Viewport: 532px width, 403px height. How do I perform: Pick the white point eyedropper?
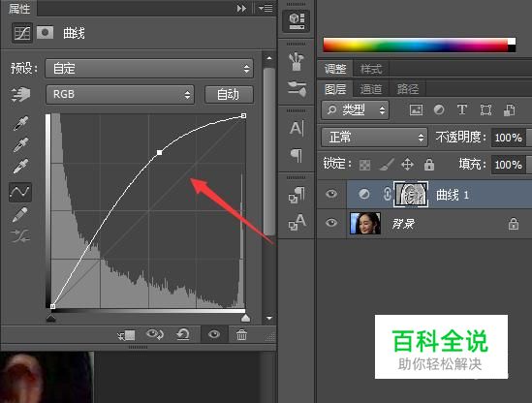point(20,167)
